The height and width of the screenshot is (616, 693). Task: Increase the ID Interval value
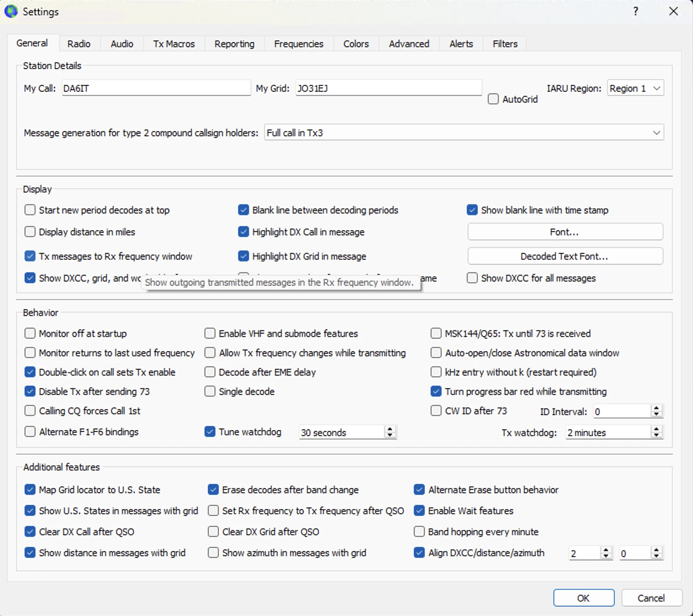(656, 408)
